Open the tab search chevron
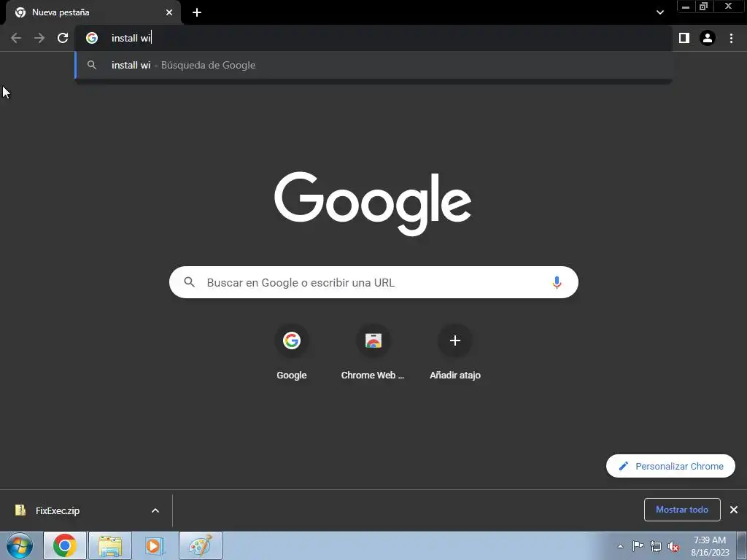The height and width of the screenshot is (560, 747). click(659, 12)
